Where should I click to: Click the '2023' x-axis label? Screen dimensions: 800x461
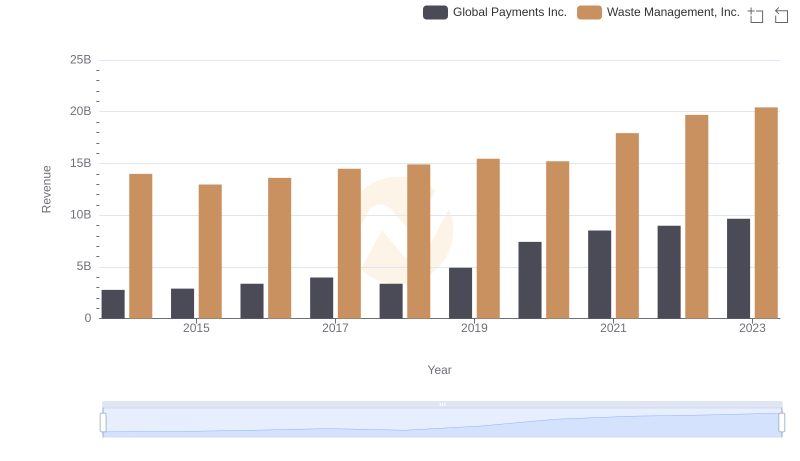pyautogui.click(x=753, y=328)
